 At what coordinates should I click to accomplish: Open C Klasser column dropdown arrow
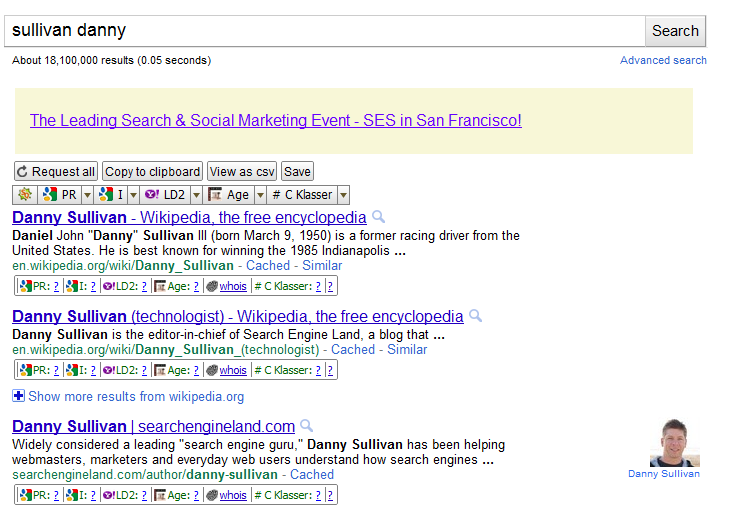(x=343, y=195)
